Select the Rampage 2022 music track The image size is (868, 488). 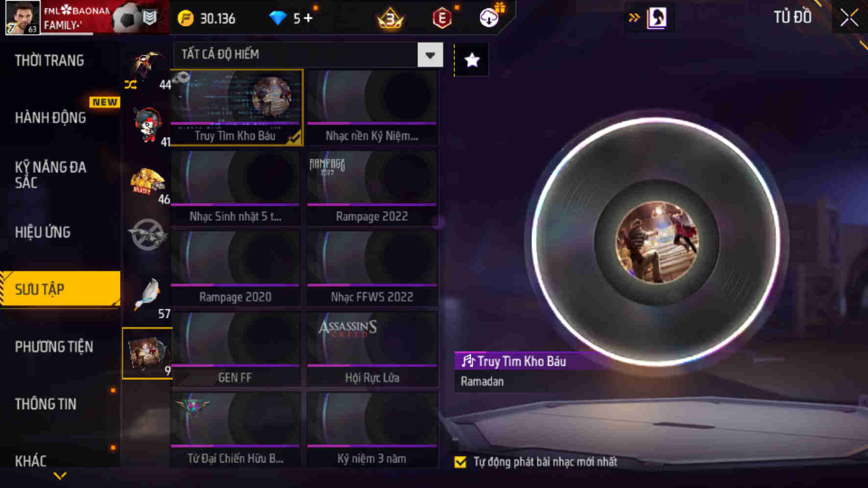pos(372,188)
